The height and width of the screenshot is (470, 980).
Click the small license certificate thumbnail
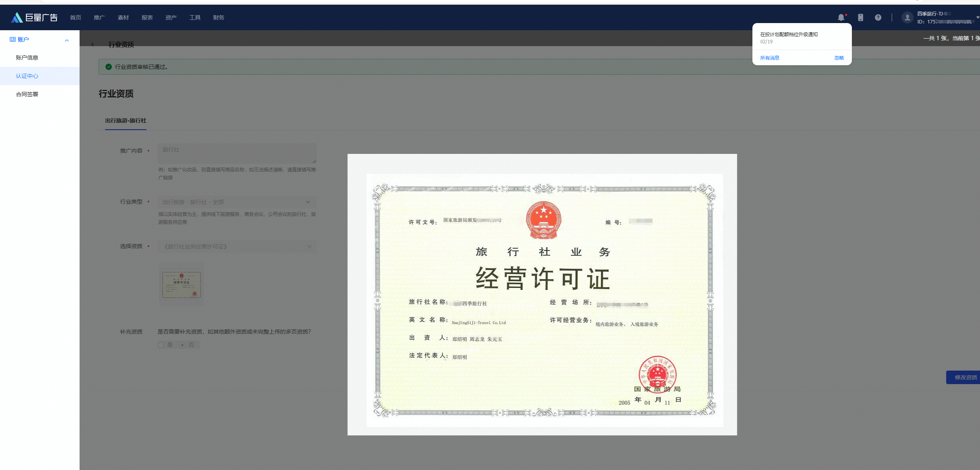coord(181,285)
